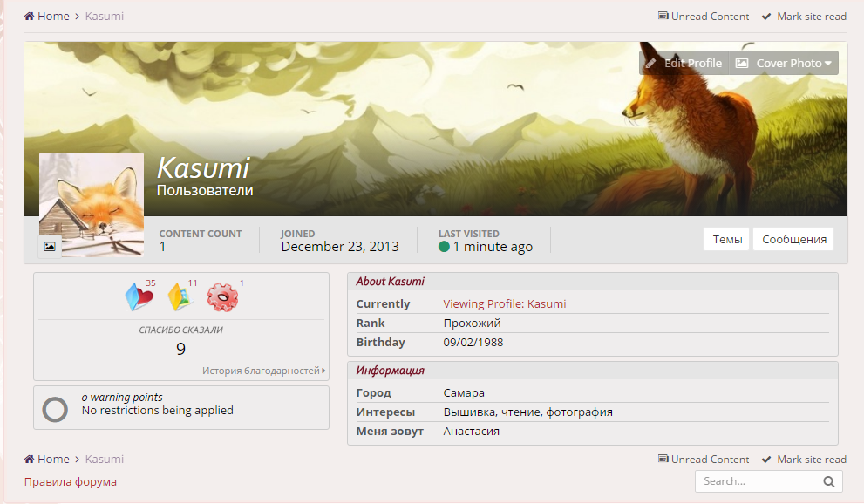Click the yellow picture badge icon
The width and height of the screenshot is (864, 504).
180,297
